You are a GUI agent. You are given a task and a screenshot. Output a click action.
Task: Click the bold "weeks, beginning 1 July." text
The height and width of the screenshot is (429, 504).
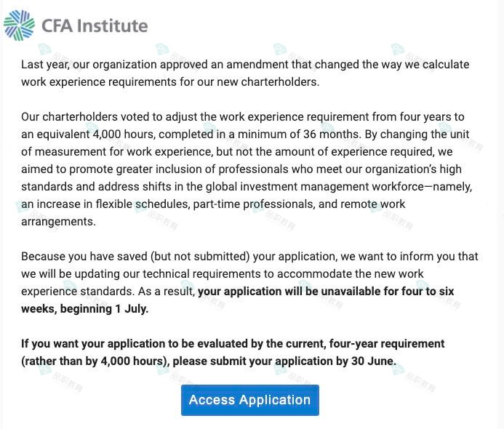(x=84, y=308)
